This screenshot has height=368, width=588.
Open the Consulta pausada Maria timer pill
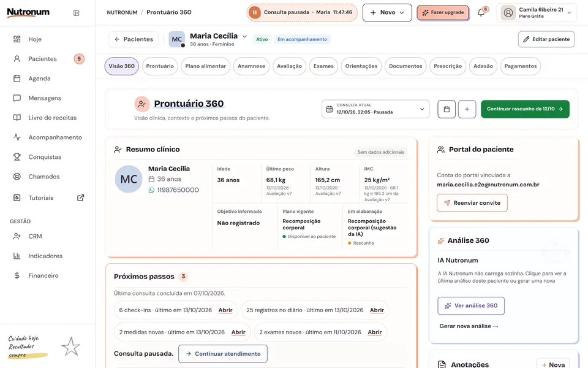(x=302, y=12)
